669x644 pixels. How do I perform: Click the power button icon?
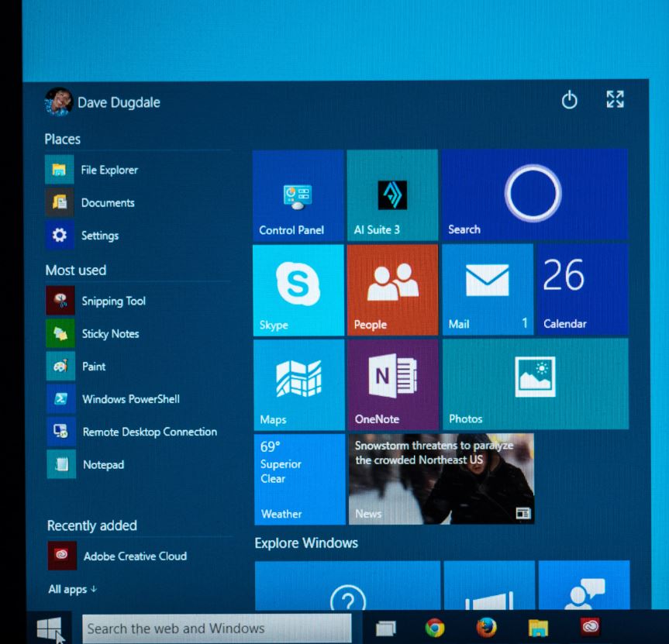point(569,100)
